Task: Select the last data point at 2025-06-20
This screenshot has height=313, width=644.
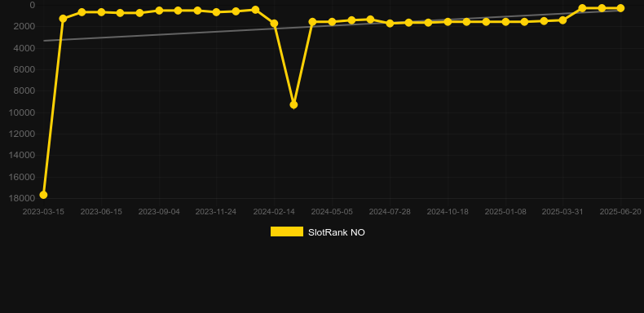Action: pyautogui.click(x=620, y=8)
